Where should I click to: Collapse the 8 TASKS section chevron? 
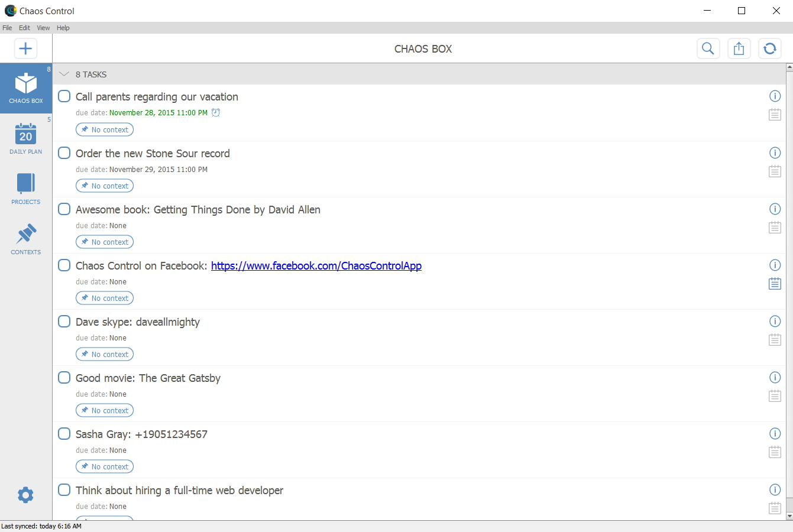[64, 74]
